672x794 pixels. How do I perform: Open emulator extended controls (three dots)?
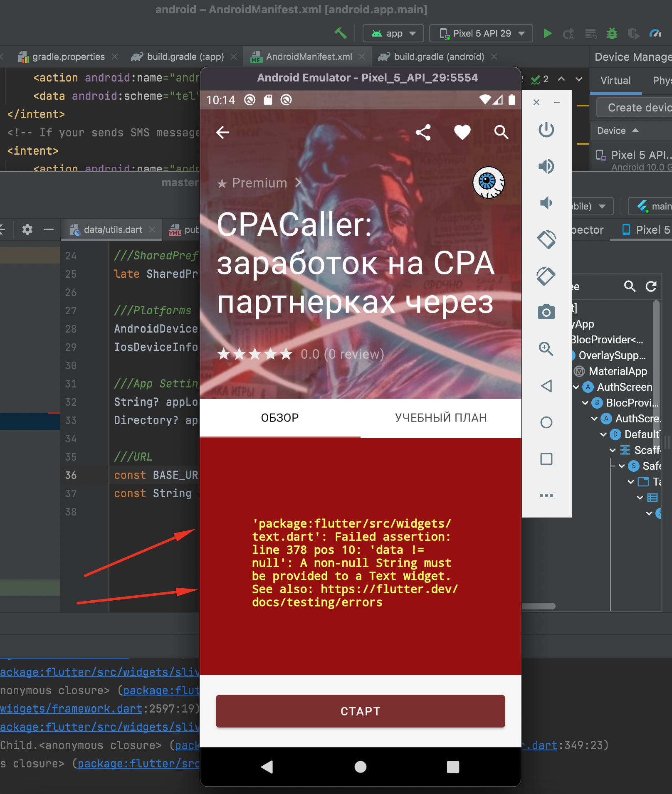click(546, 496)
